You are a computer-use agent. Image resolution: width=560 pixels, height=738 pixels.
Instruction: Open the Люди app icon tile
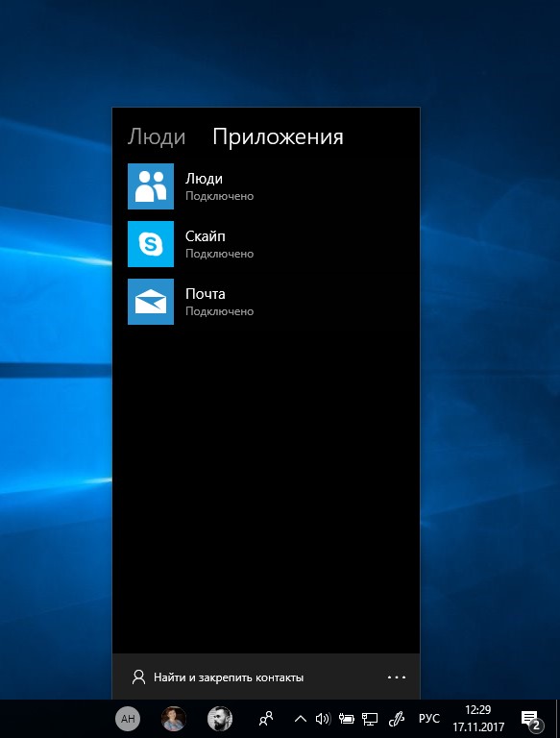point(151,186)
